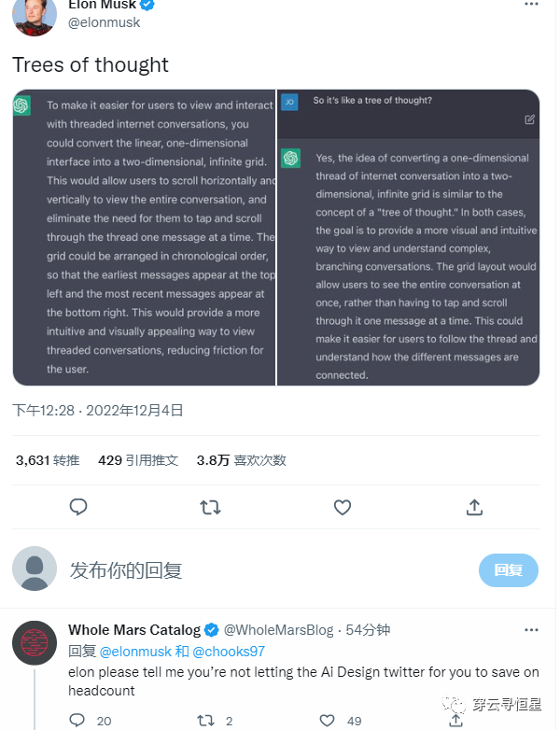Click the blue 回复 reply button
Screen dimensions: 560x730
coord(509,569)
